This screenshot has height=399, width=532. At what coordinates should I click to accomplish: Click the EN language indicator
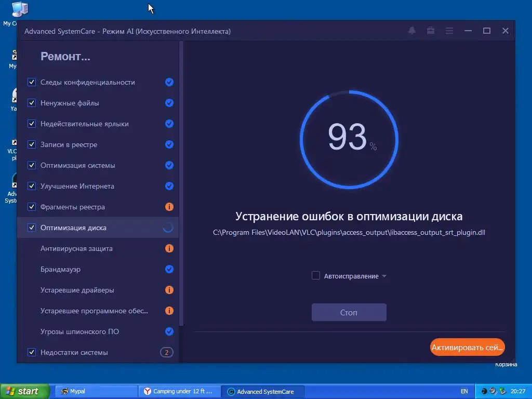pos(464,391)
